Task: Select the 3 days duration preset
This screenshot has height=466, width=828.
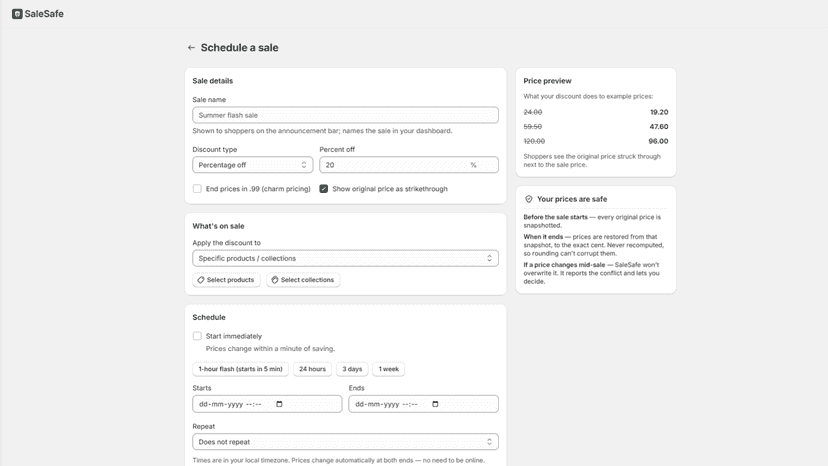Action: pyautogui.click(x=352, y=369)
